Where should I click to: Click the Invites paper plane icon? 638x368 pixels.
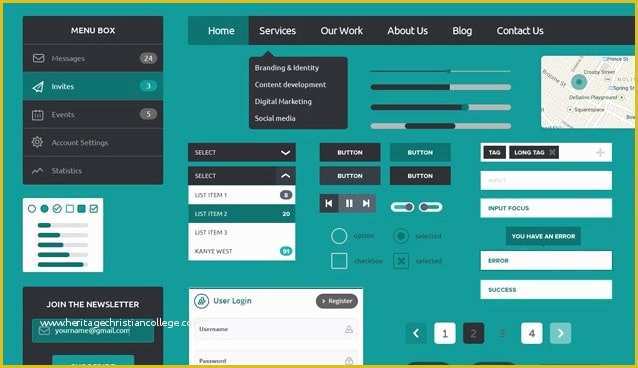tap(38, 86)
